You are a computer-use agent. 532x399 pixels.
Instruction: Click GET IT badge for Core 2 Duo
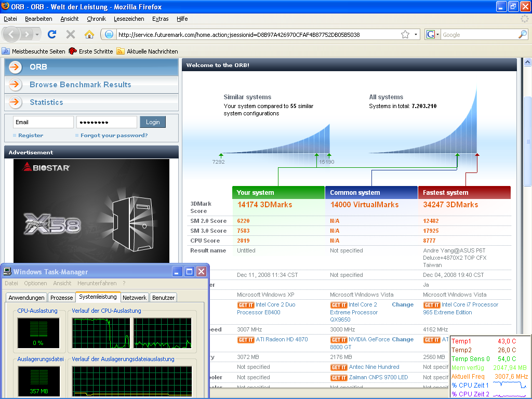point(246,305)
